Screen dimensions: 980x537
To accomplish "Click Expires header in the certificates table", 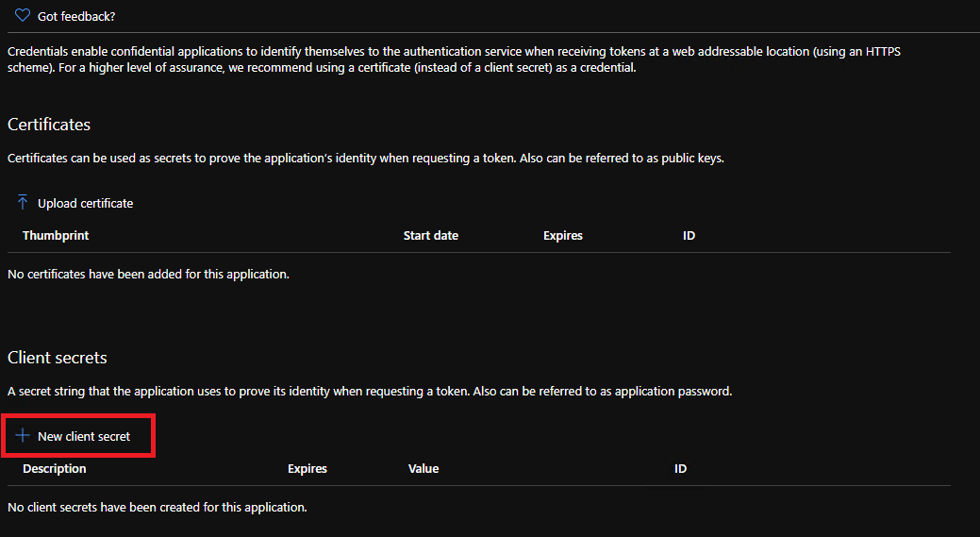I will point(563,235).
